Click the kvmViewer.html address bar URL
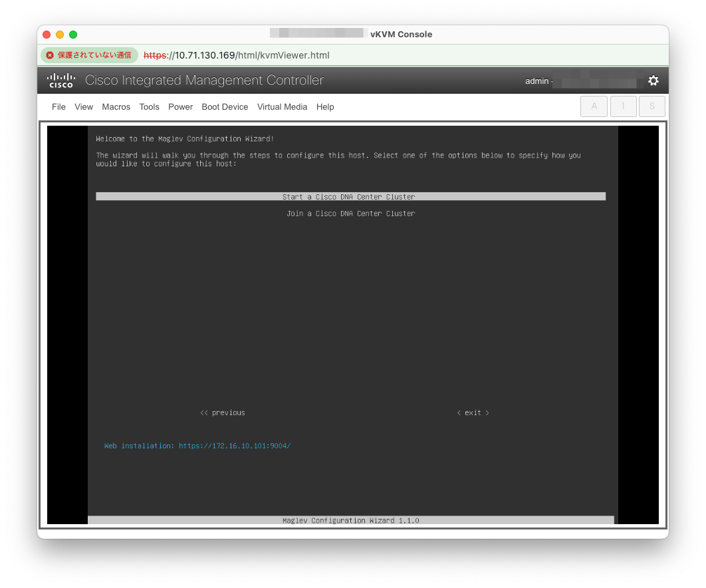This screenshot has height=588, width=706. pyautogui.click(x=237, y=55)
